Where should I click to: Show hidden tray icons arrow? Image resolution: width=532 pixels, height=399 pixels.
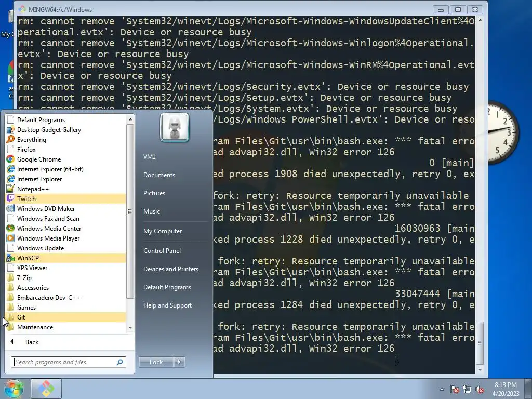(x=442, y=390)
